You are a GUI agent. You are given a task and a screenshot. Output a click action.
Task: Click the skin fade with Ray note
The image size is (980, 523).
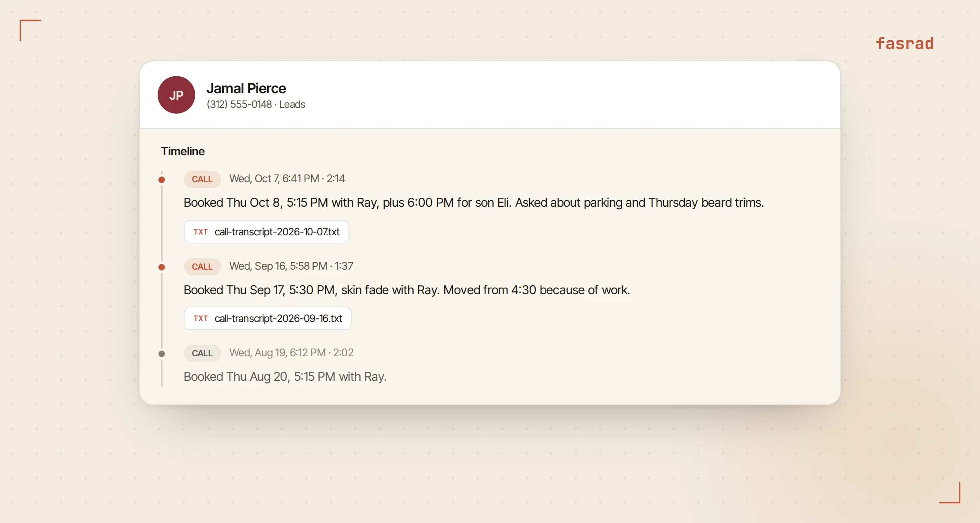407,290
